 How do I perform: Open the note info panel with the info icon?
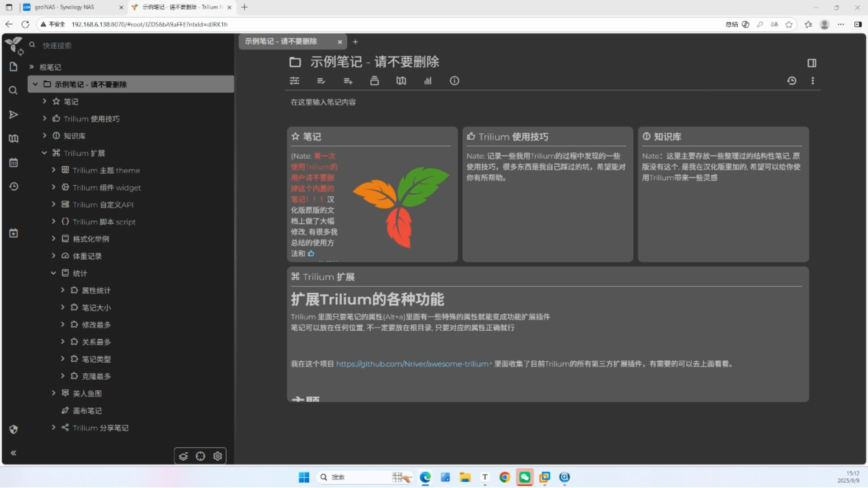[x=454, y=80]
